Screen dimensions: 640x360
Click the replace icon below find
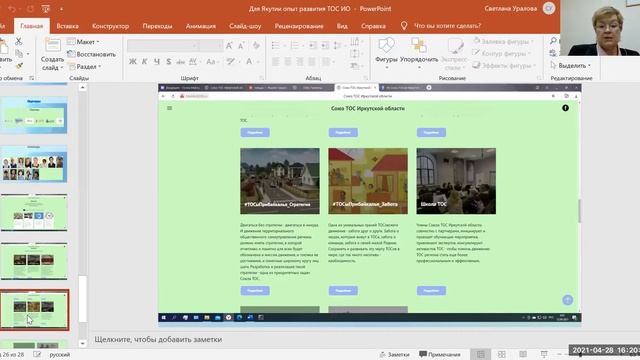click(553, 53)
